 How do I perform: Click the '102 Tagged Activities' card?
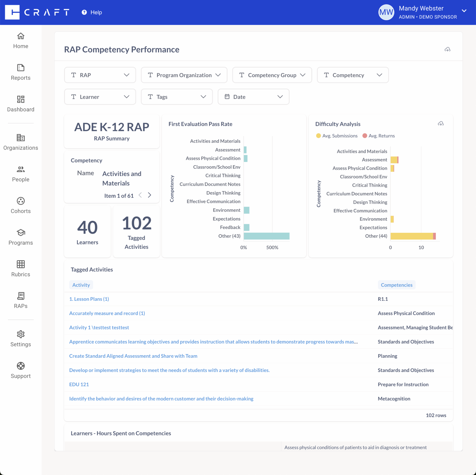[136, 232]
